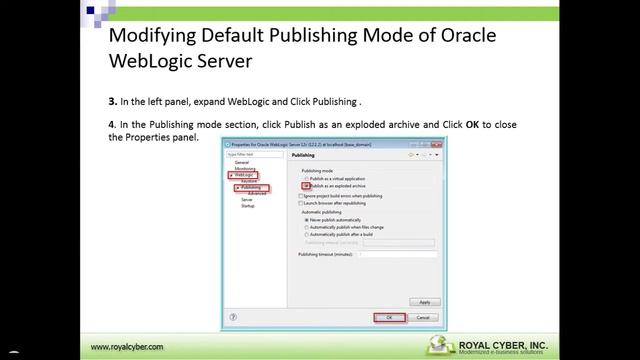Select Never publish automatically
Image resolution: width=640 pixels, height=360 pixels.
point(307,220)
